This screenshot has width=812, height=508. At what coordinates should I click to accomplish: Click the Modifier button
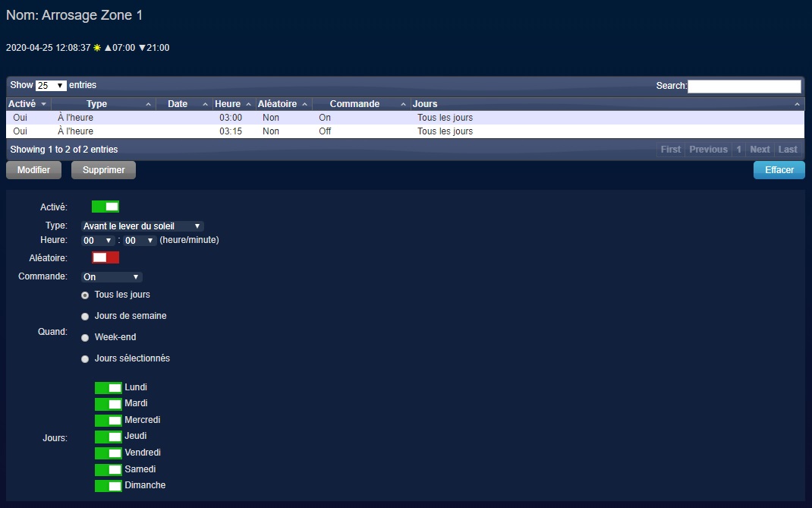pos(33,170)
